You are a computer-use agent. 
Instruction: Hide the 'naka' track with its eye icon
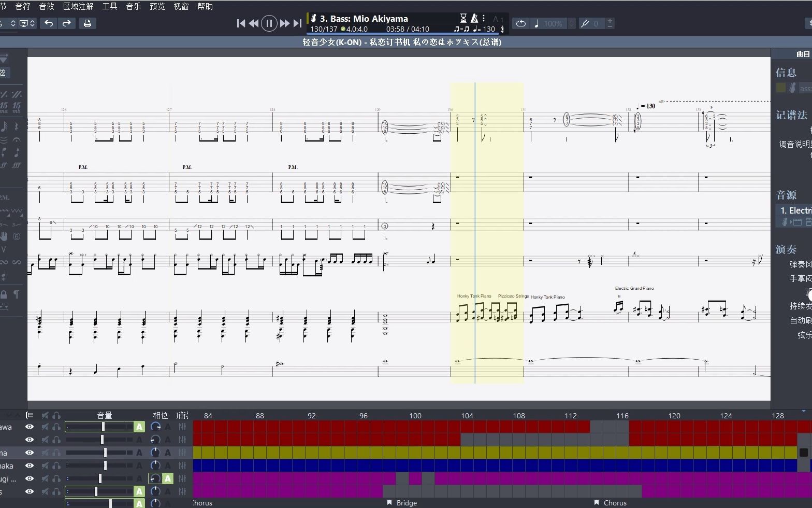30,465
